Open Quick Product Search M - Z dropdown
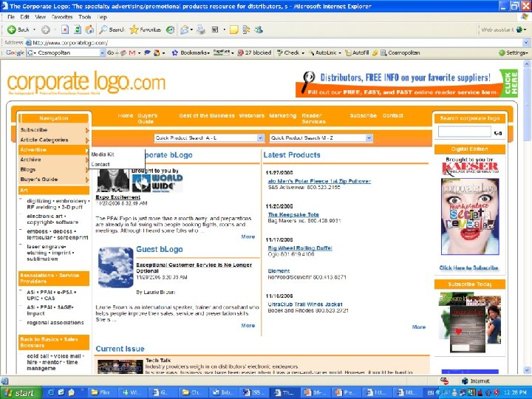The height and width of the screenshot is (399, 532). [369, 138]
